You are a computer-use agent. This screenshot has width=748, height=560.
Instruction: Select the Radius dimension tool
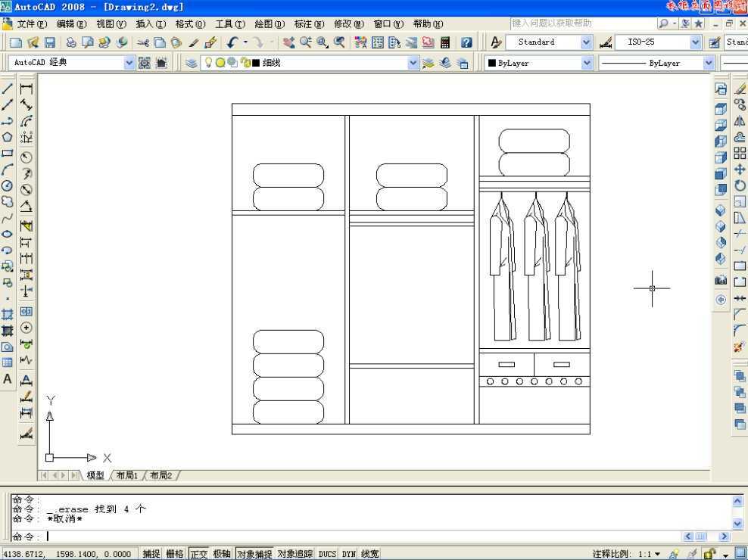[x=26, y=157]
